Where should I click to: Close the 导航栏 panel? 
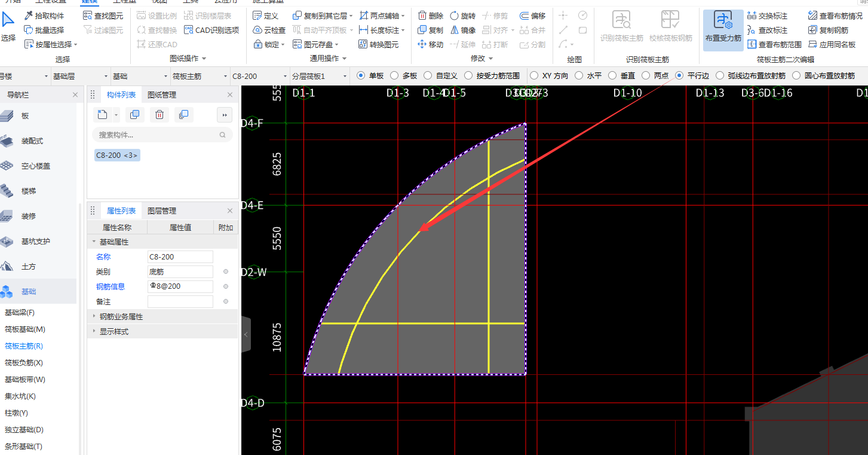coord(75,94)
